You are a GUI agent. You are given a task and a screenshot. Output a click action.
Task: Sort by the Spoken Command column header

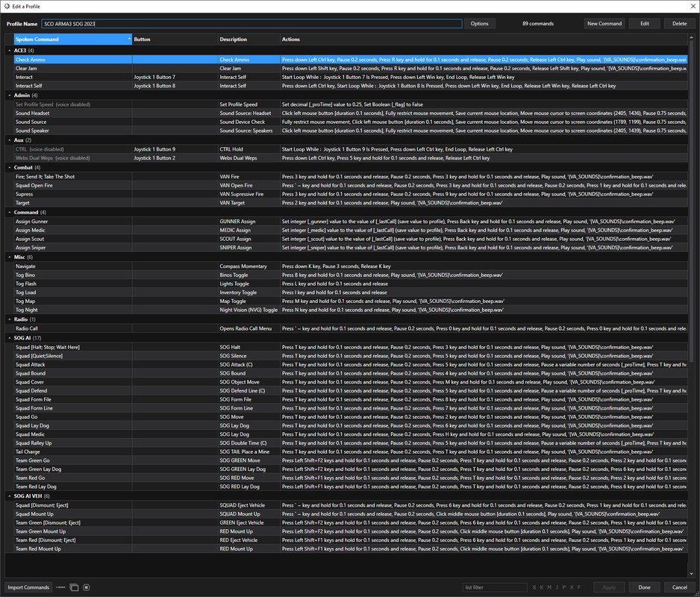pyautogui.click(x=73, y=40)
